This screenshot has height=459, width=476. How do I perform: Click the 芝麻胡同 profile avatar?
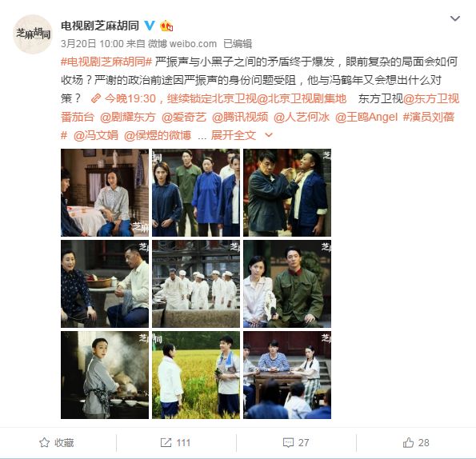[33, 34]
